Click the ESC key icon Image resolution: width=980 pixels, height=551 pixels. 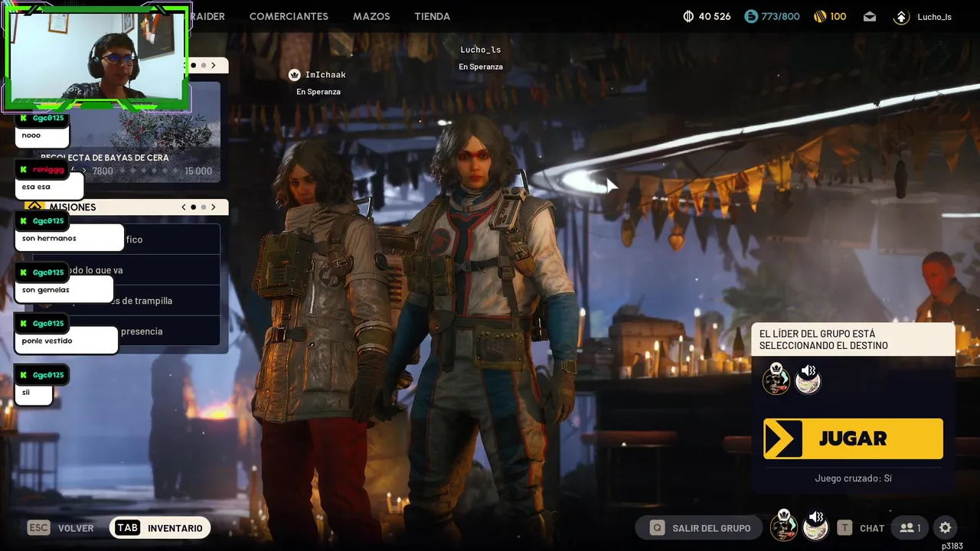coord(38,527)
